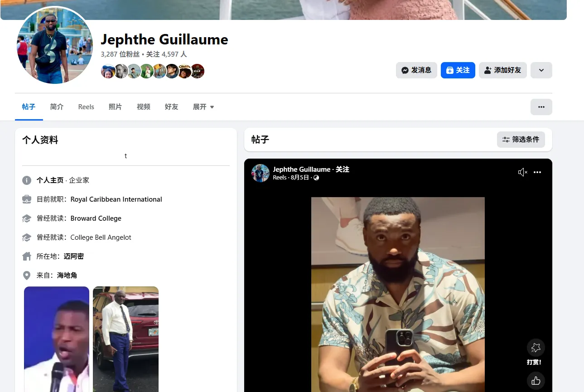
Task: Open the profile more options (three dots) button
Action: point(541,106)
